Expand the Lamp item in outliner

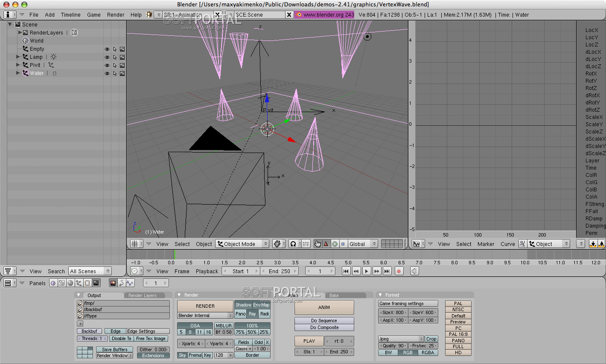(x=18, y=57)
